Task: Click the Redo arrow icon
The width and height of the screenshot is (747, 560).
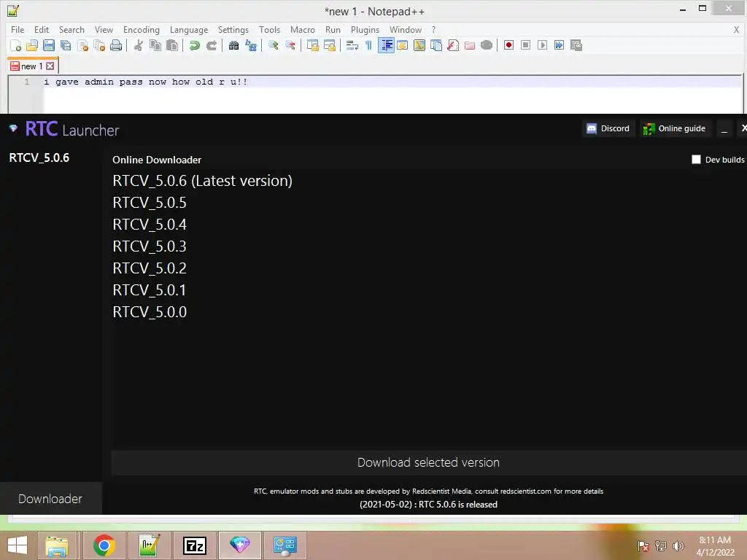Action: [212, 45]
